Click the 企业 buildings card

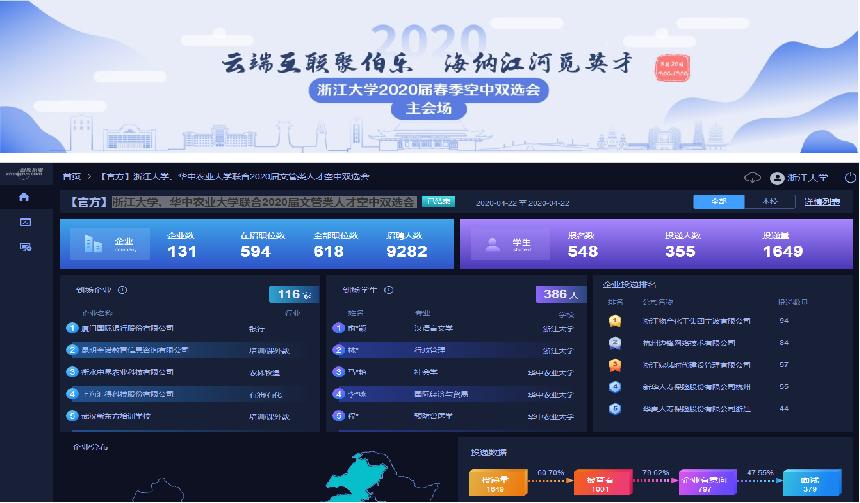coord(110,244)
